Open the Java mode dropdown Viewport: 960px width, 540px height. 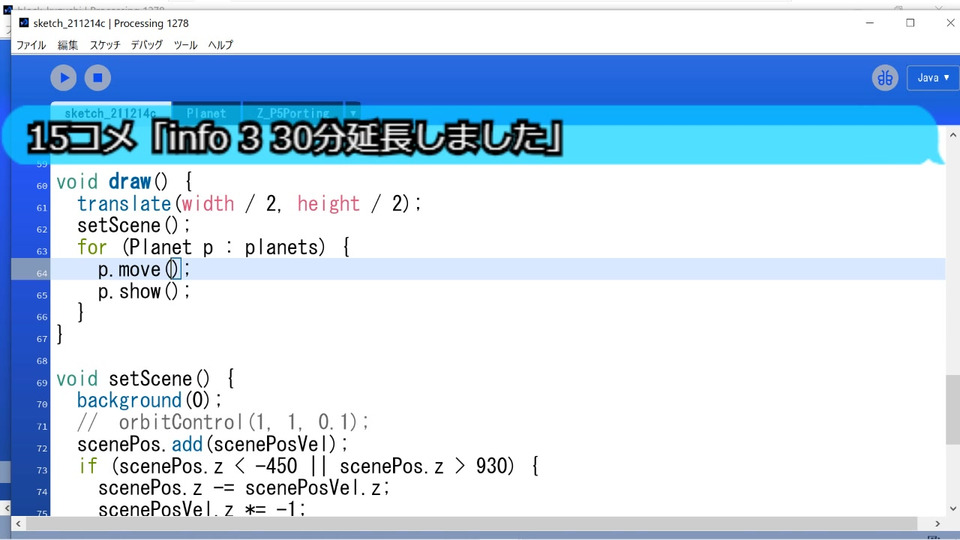932,78
